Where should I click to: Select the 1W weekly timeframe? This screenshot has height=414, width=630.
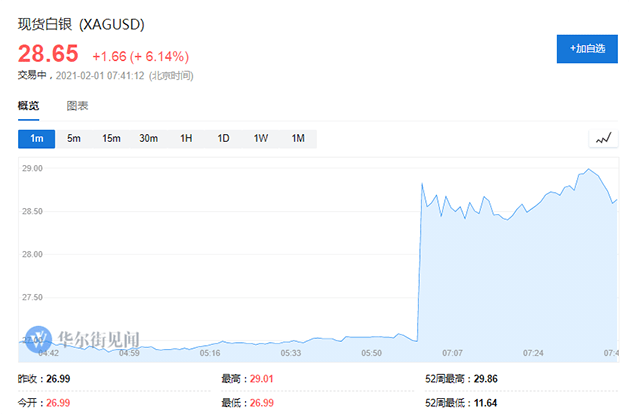click(261, 139)
